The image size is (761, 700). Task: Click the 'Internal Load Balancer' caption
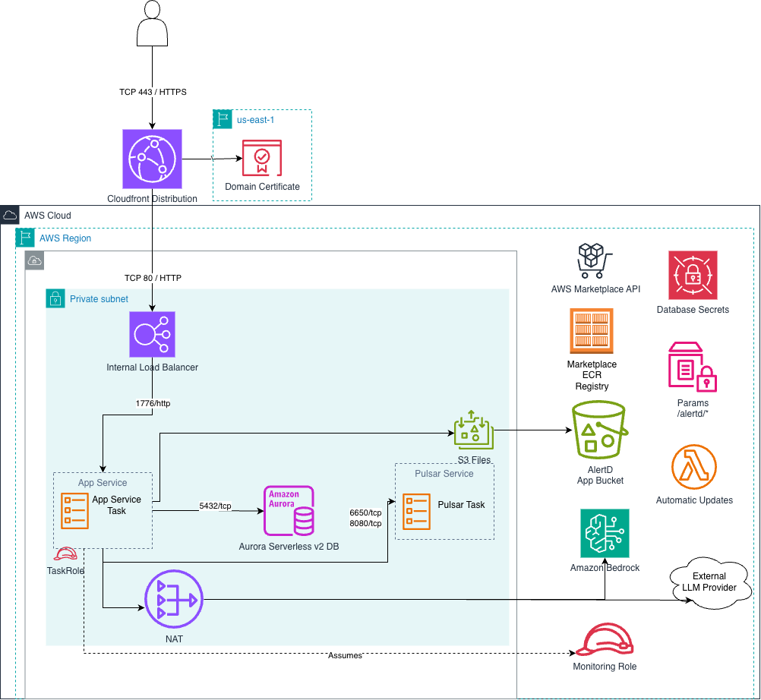[152, 367]
